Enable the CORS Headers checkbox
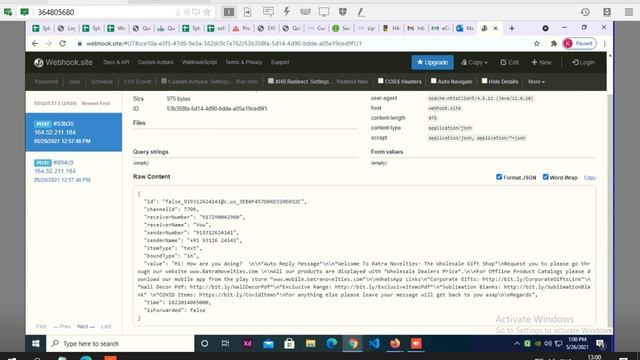640x360 pixels. (x=380, y=81)
